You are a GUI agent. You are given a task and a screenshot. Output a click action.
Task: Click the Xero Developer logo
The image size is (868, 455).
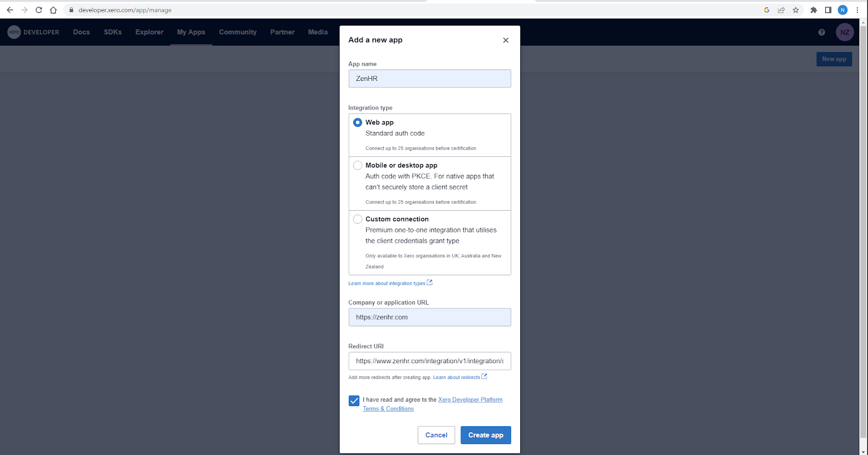[x=33, y=32]
